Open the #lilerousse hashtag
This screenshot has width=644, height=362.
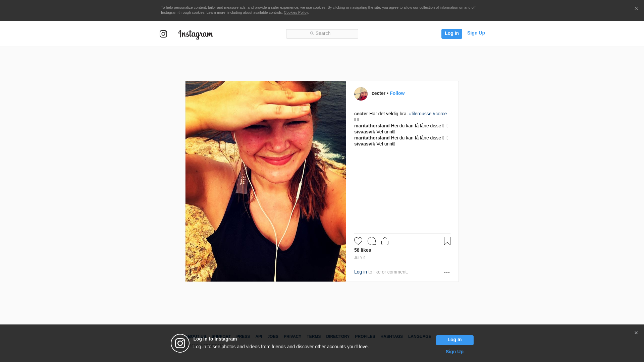(x=420, y=114)
